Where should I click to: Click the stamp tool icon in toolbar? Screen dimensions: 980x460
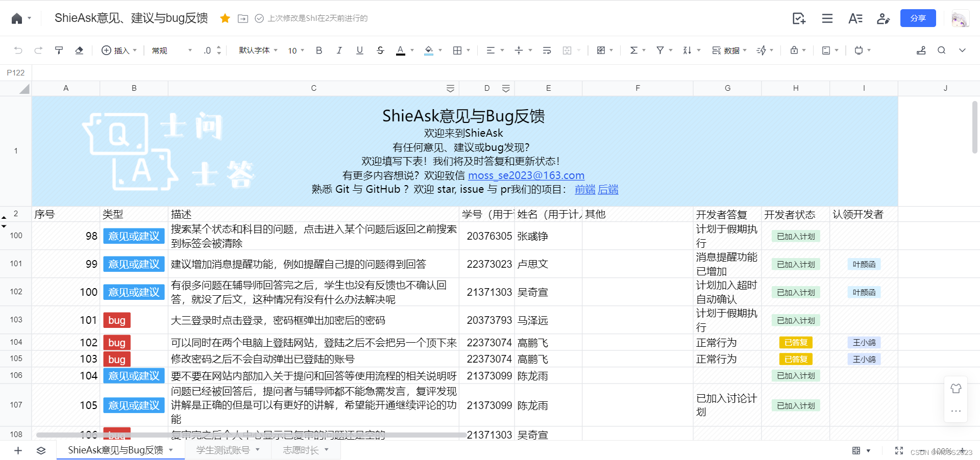click(x=921, y=50)
